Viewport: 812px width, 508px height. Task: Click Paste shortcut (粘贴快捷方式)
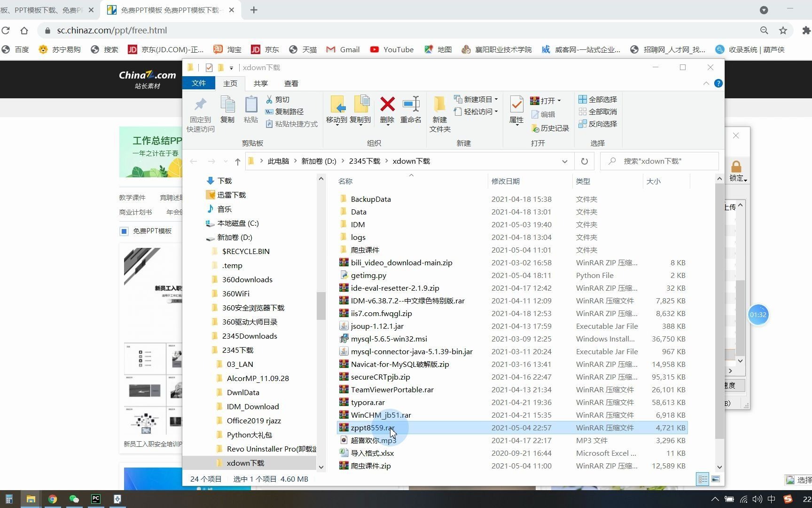pos(292,124)
